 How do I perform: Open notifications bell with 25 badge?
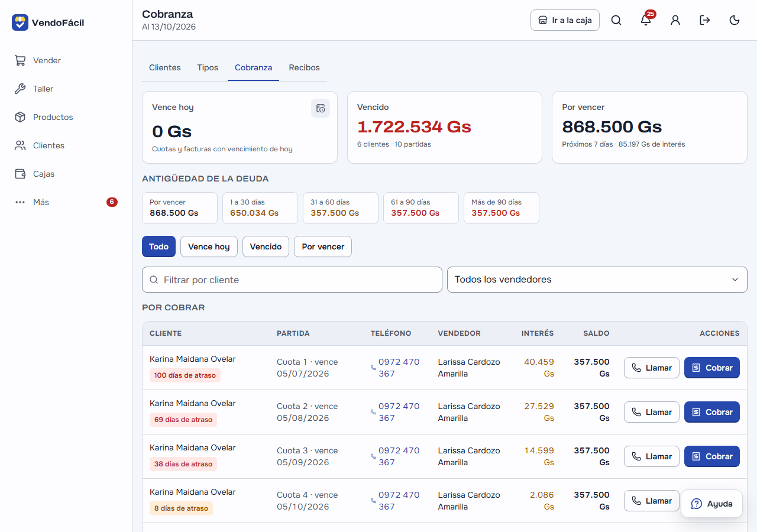[x=646, y=20]
